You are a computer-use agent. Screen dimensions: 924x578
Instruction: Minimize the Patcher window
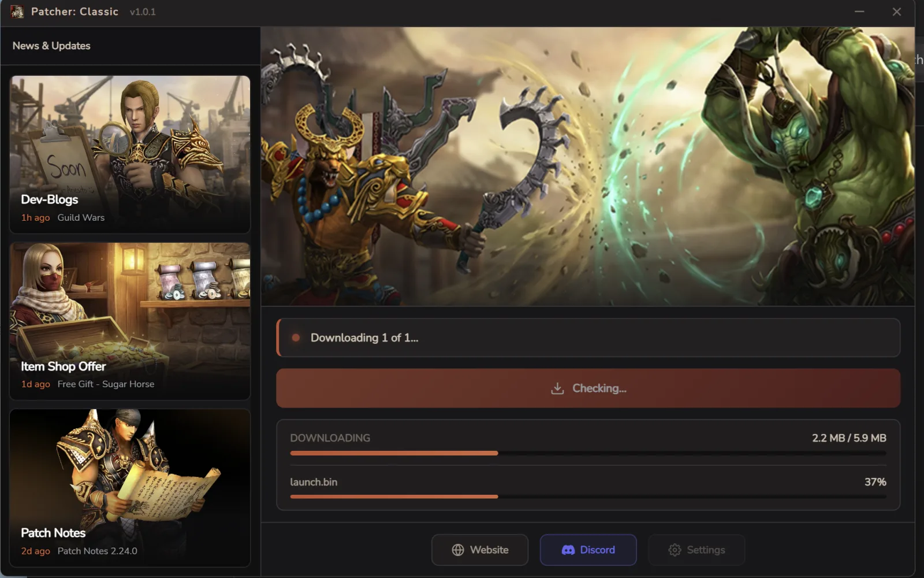pyautogui.click(x=859, y=12)
